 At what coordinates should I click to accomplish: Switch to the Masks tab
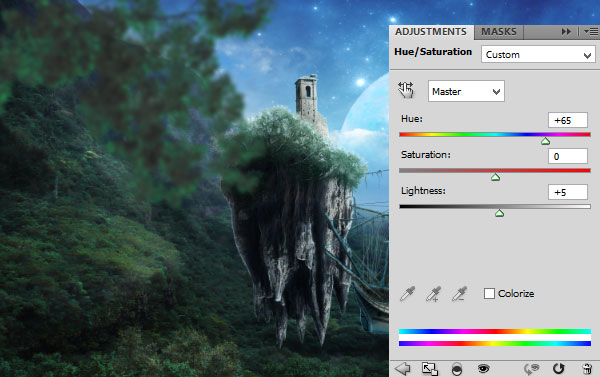tap(499, 32)
